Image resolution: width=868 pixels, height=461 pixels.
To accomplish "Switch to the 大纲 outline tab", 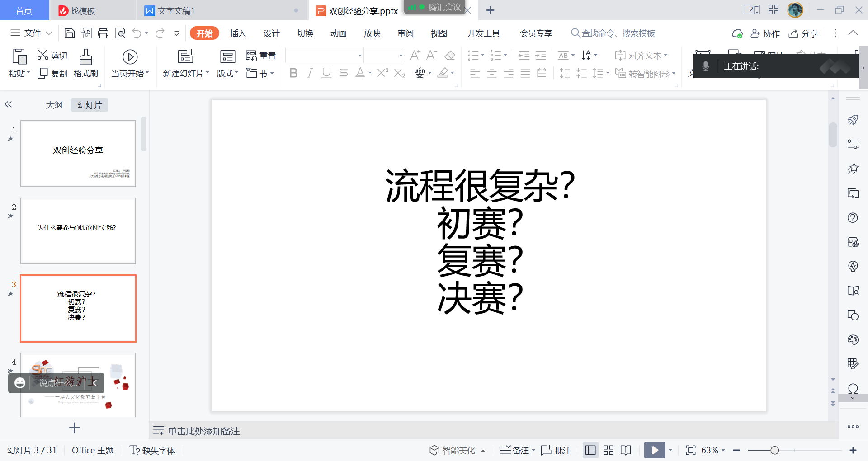I will (x=54, y=105).
